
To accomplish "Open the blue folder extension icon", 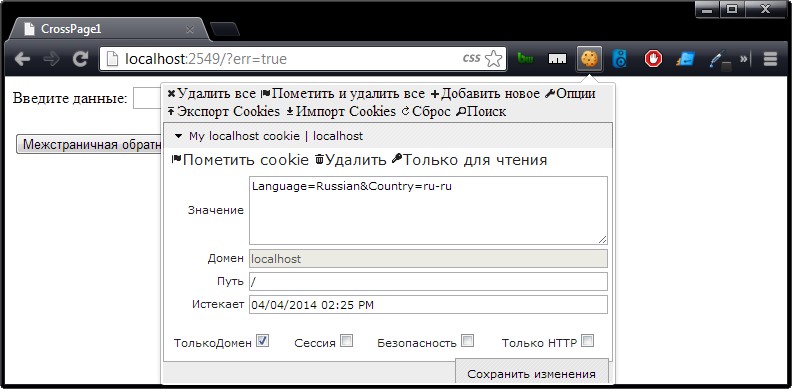I will [x=686, y=60].
